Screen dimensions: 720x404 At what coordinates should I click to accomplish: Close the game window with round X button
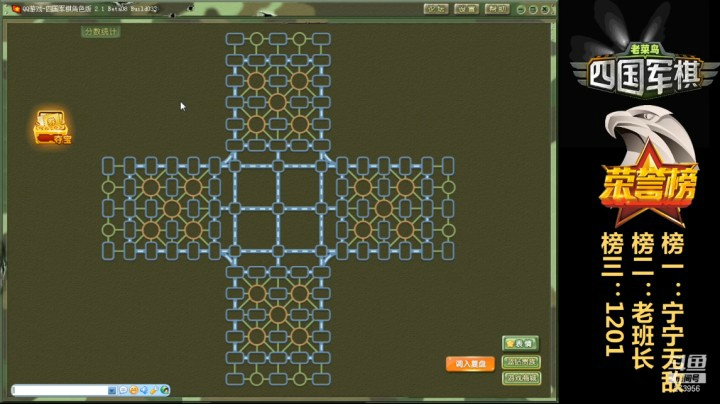[x=545, y=9]
